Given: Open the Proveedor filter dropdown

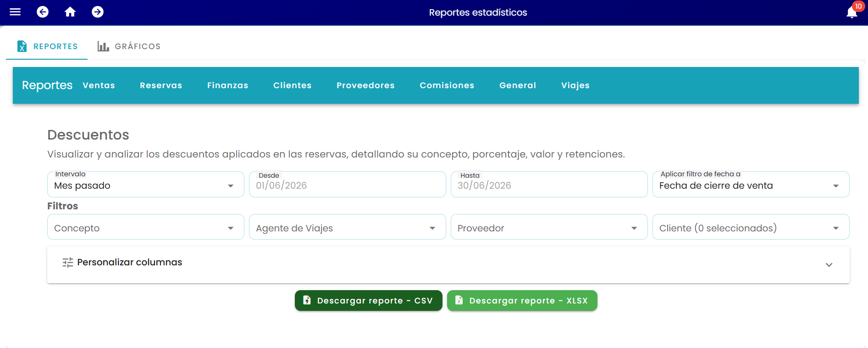Looking at the screenshot, I should click(549, 227).
